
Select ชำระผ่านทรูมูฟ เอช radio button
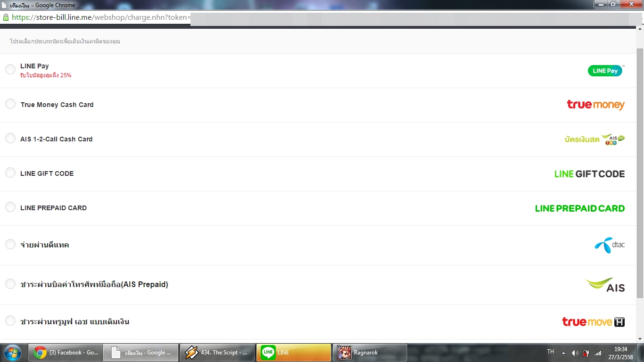tap(10, 321)
